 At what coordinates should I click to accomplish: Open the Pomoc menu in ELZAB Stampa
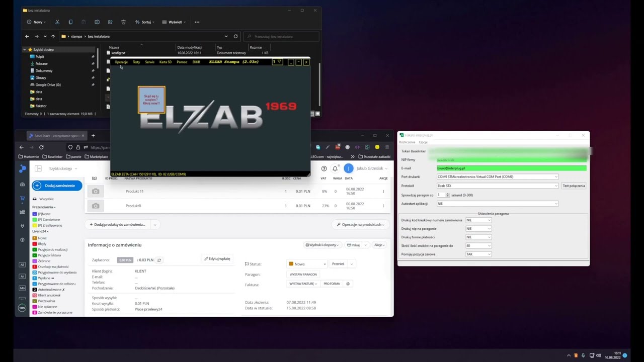pyautogui.click(x=182, y=62)
